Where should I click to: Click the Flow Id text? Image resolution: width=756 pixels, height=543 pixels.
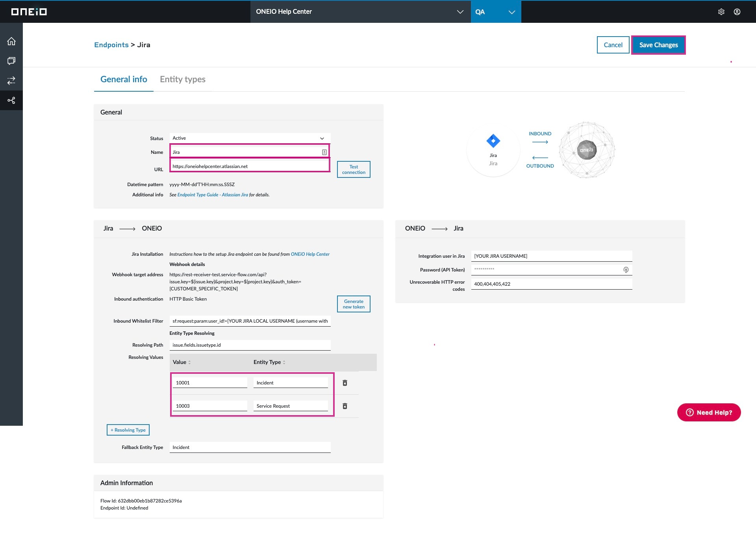[x=141, y=501]
